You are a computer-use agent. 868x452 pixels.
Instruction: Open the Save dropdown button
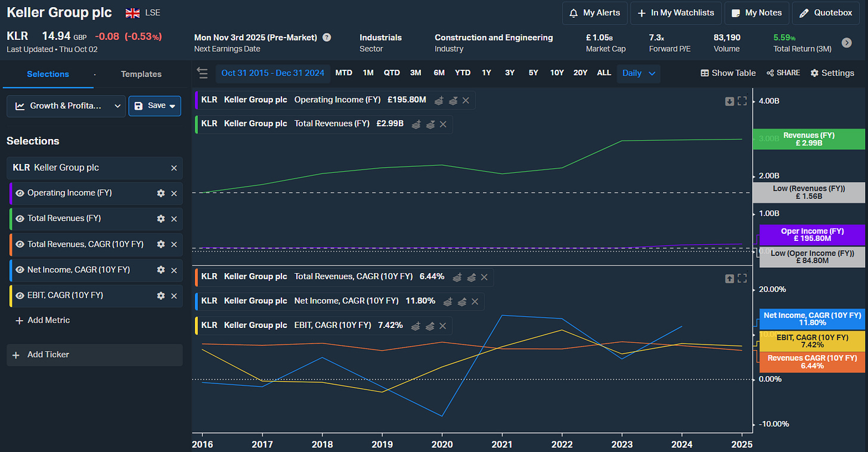coord(155,106)
